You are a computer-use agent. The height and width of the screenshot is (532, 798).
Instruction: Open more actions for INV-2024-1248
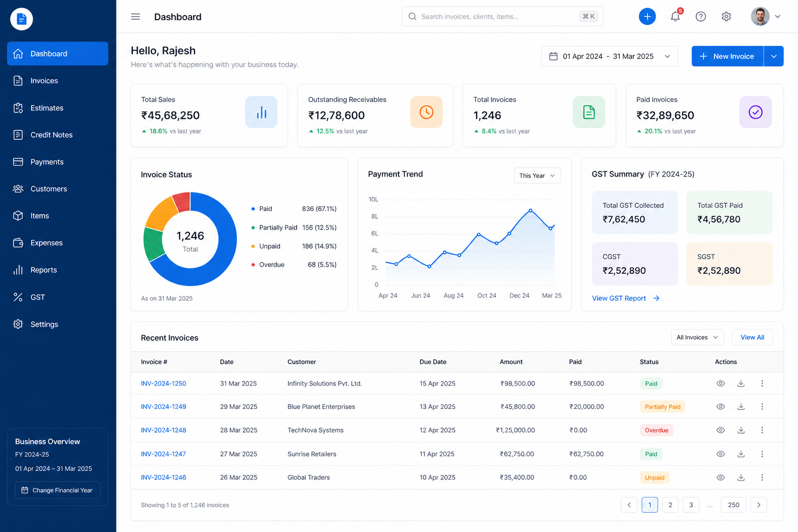[762, 430]
